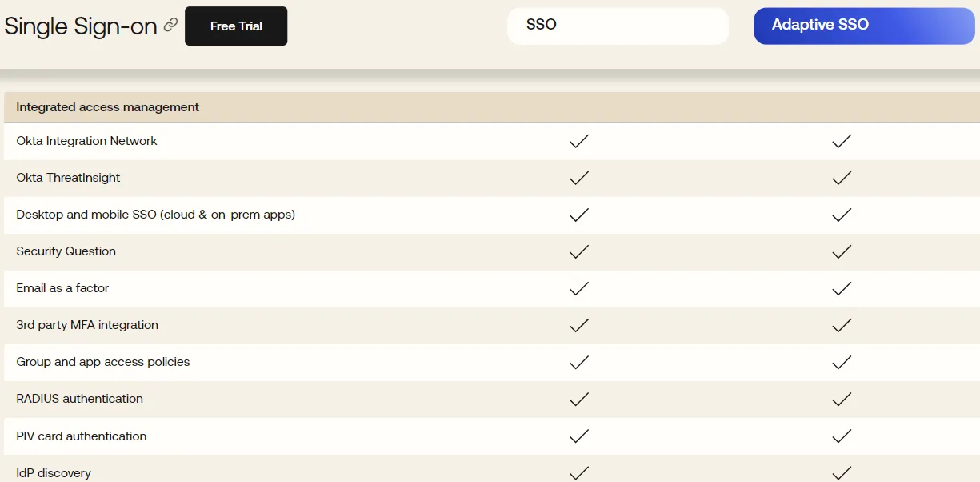Click SSO checkmark for Okta Integration Network
The image size is (980, 482).
click(579, 141)
